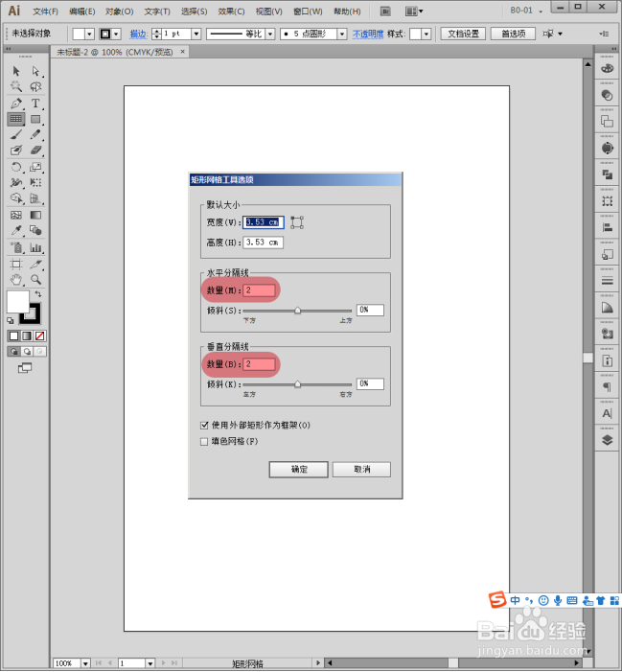The height and width of the screenshot is (672, 622).
Task: Select the Gradient tool
Action: tap(35, 215)
